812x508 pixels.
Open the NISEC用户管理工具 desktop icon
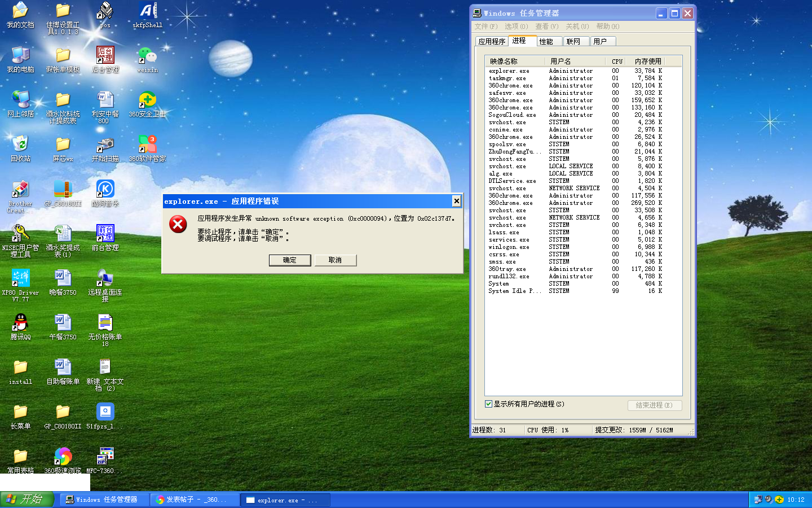click(x=20, y=241)
